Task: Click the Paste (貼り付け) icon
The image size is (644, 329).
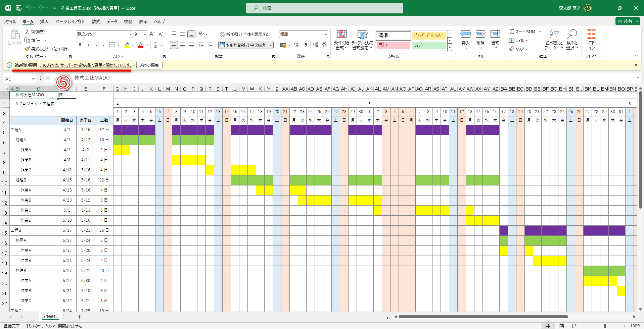Action: [x=14, y=35]
